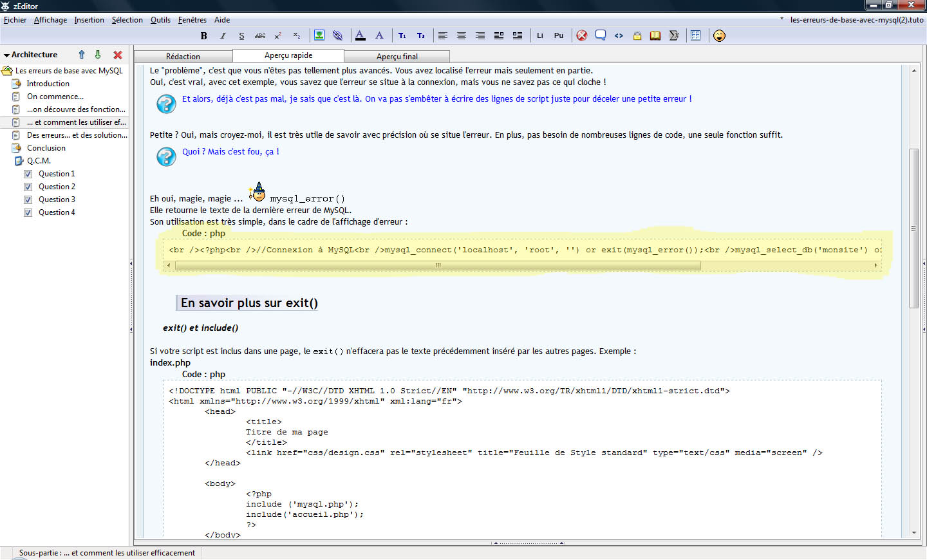
Task: Open the Outils menu
Action: coord(160,20)
